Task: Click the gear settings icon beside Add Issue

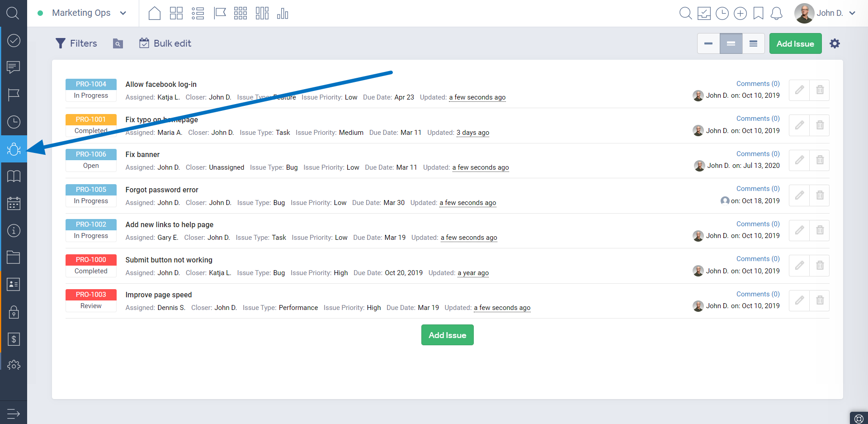Action: (835, 43)
